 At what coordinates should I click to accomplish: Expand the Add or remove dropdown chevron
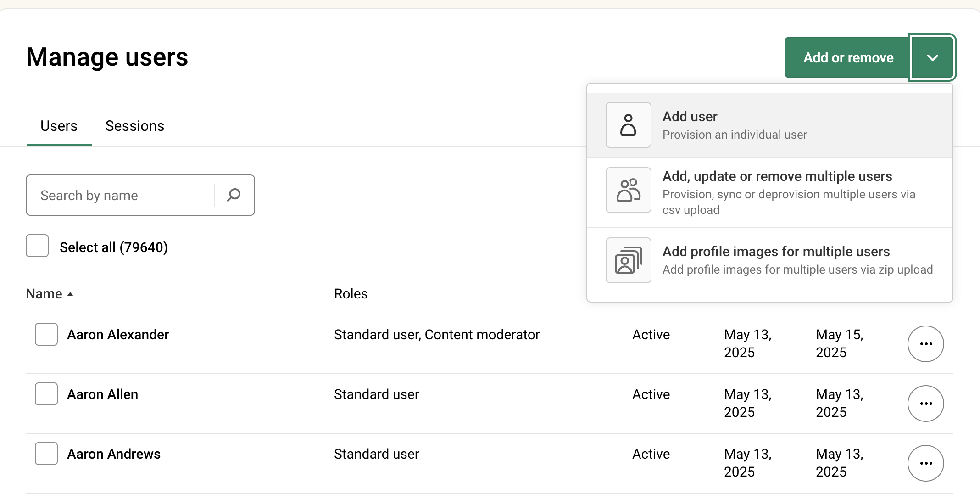(x=932, y=57)
